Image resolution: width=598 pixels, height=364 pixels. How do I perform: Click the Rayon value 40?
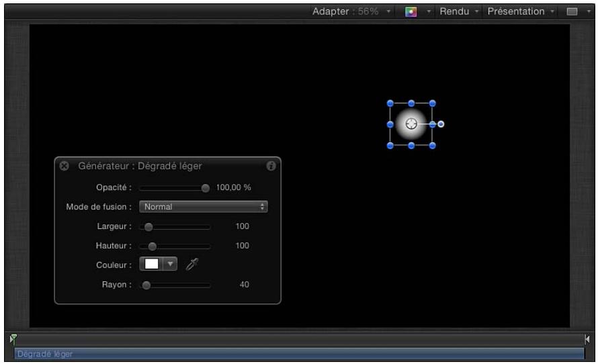click(x=244, y=285)
